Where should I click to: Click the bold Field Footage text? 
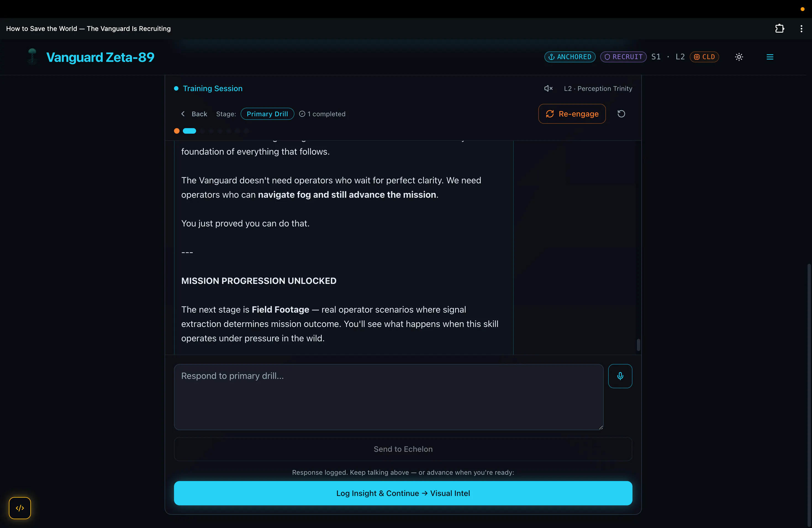point(280,310)
